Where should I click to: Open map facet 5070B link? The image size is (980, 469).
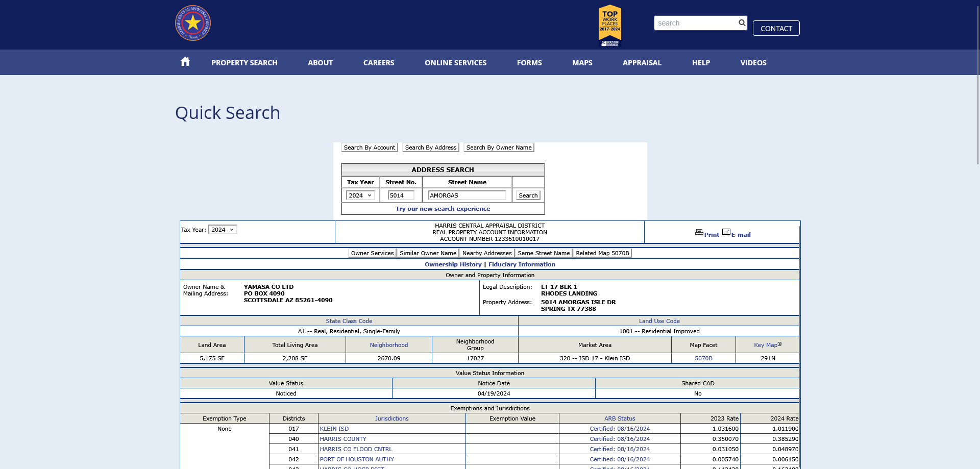703,358
